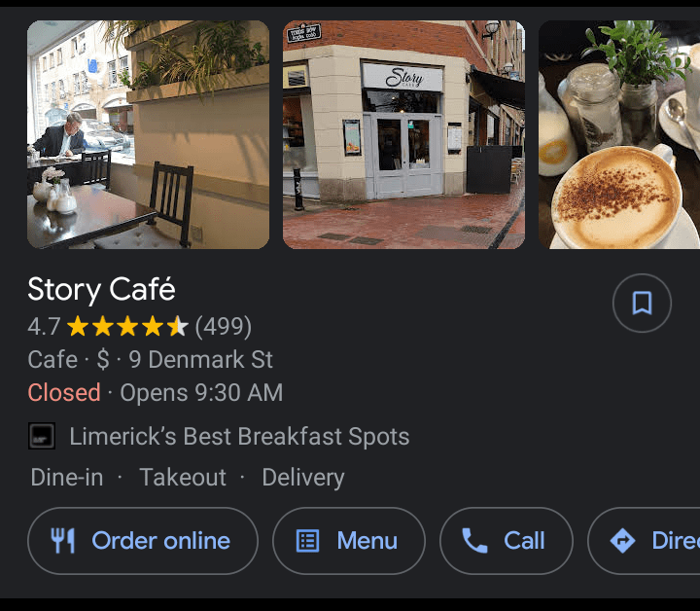Open the Directions button
This screenshot has height=611, width=700.
click(x=644, y=540)
